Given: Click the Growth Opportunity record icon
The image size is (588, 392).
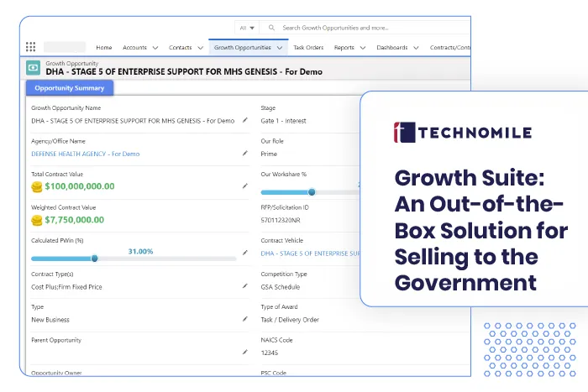Looking at the screenshot, I should point(33,68).
